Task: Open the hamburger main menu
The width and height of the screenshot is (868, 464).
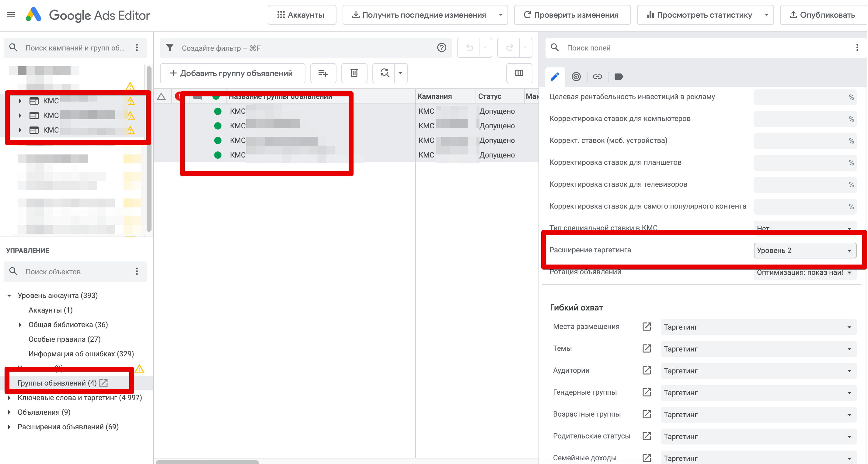Action: [x=11, y=15]
